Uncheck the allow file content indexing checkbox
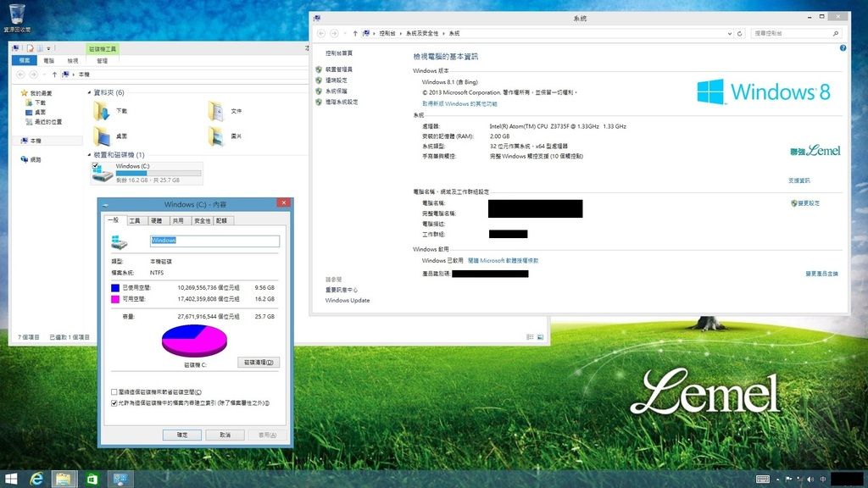The height and width of the screenshot is (488, 868). [x=114, y=403]
